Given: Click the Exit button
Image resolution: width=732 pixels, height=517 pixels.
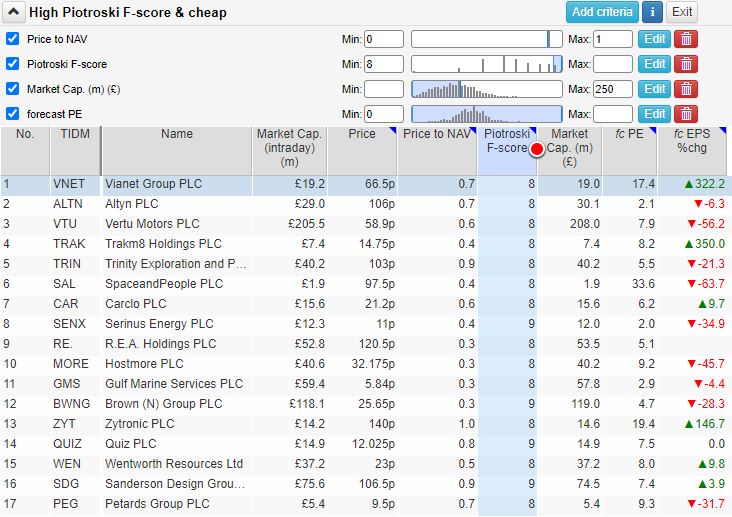Looking at the screenshot, I should pos(682,12).
